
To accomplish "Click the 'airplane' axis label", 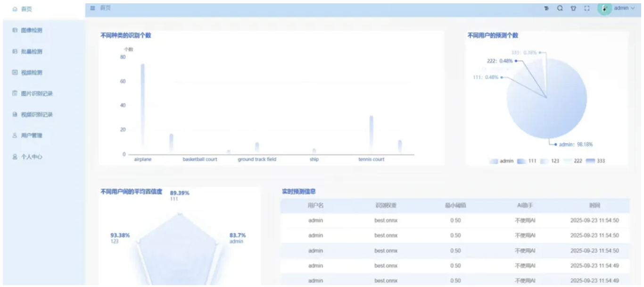I will pyautogui.click(x=143, y=160).
